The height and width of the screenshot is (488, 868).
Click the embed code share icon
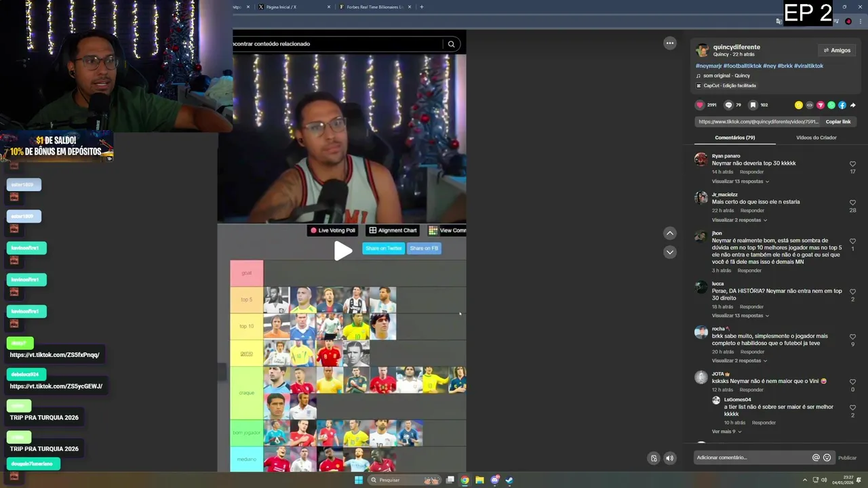(810, 105)
